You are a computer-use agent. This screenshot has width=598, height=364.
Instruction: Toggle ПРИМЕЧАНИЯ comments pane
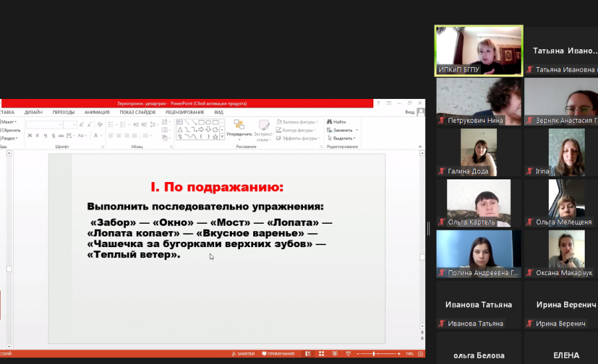pos(278,354)
